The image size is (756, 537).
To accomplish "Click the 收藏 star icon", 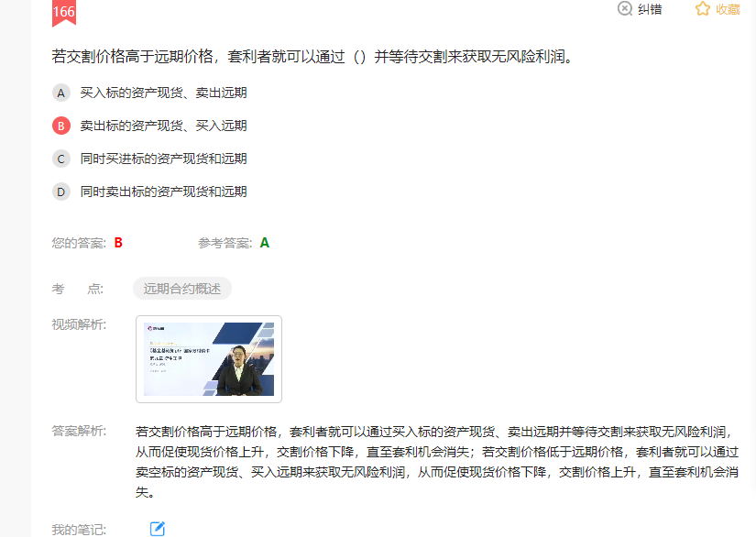I will coord(703,9).
